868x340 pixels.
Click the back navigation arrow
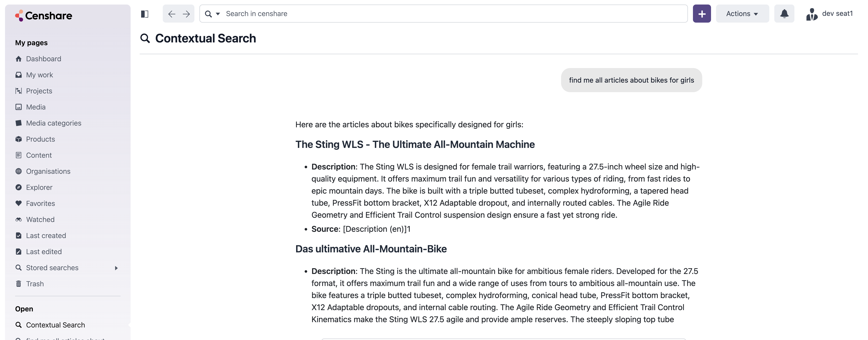pyautogui.click(x=172, y=14)
